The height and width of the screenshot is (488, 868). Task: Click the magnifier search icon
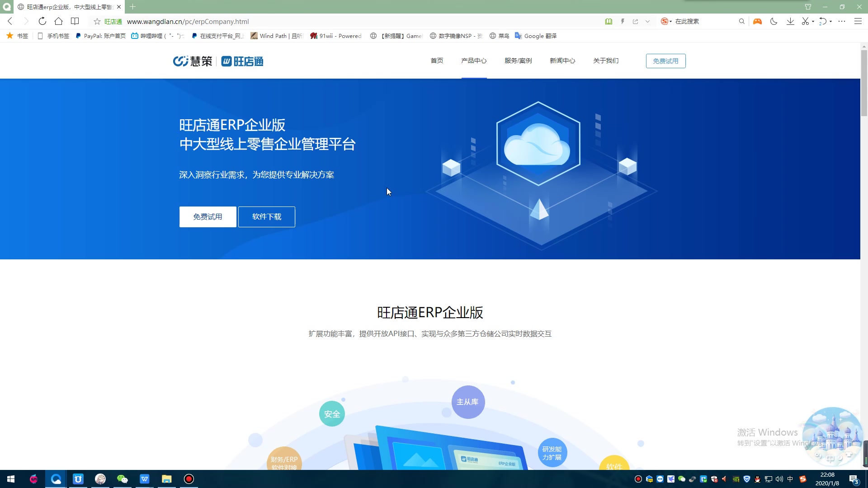click(x=741, y=21)
